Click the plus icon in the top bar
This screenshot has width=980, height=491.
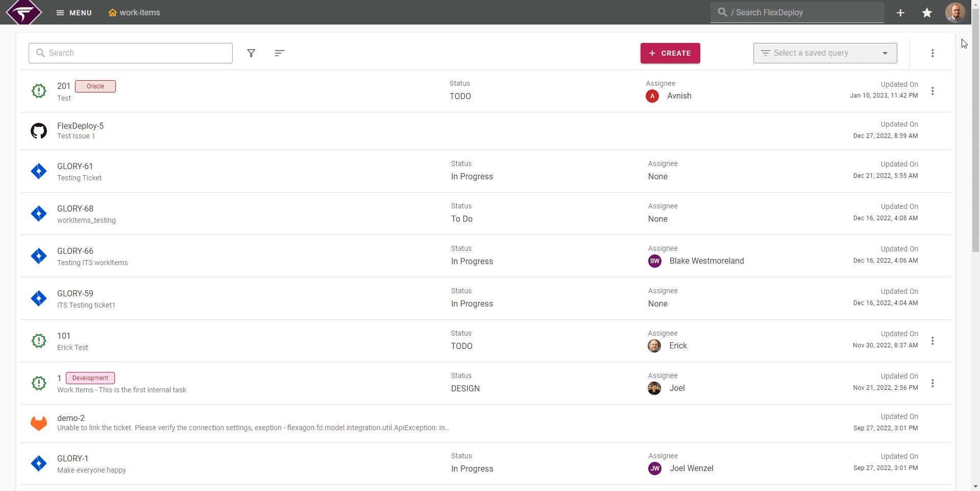900,12
